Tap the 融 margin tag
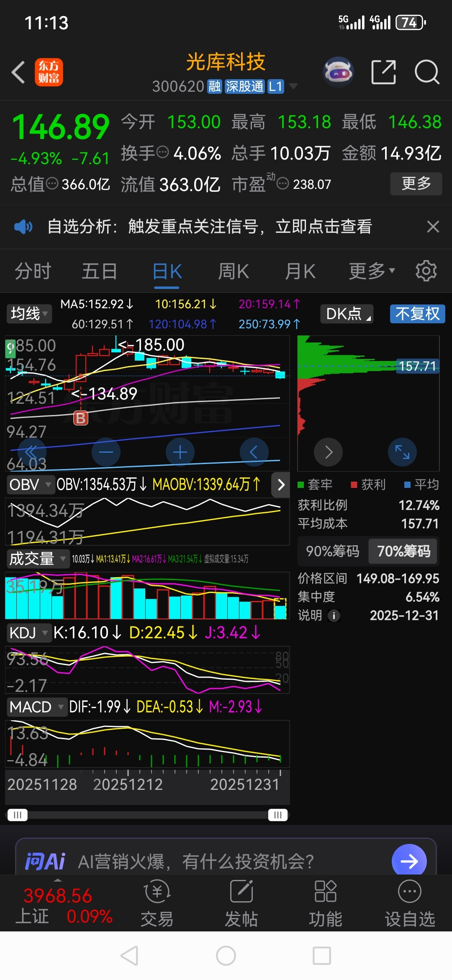 click(x=215, y=87)
